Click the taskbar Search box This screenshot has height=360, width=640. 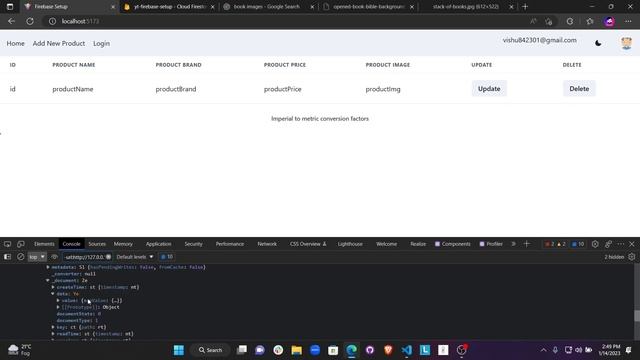[x=211, y=350]
